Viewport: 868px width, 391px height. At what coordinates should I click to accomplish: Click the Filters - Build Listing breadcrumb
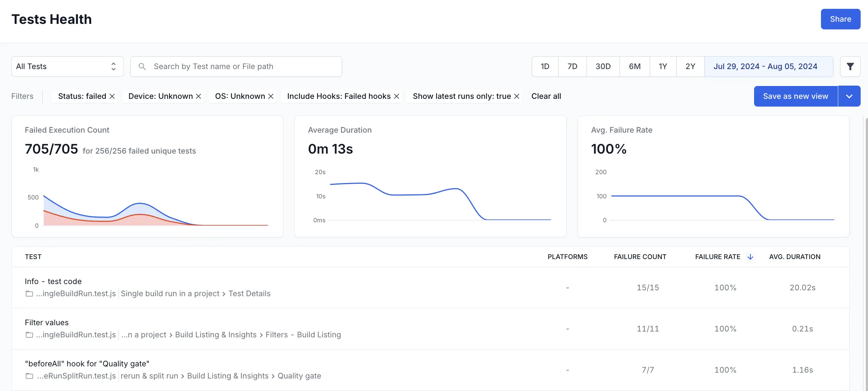[x=303, y=335]
